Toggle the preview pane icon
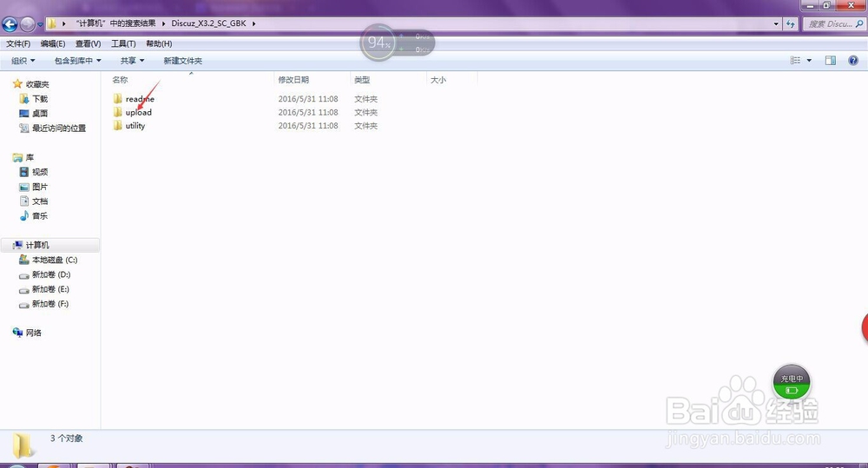The width and height of the screenshot is (868, 468). (x=831, y=61)
